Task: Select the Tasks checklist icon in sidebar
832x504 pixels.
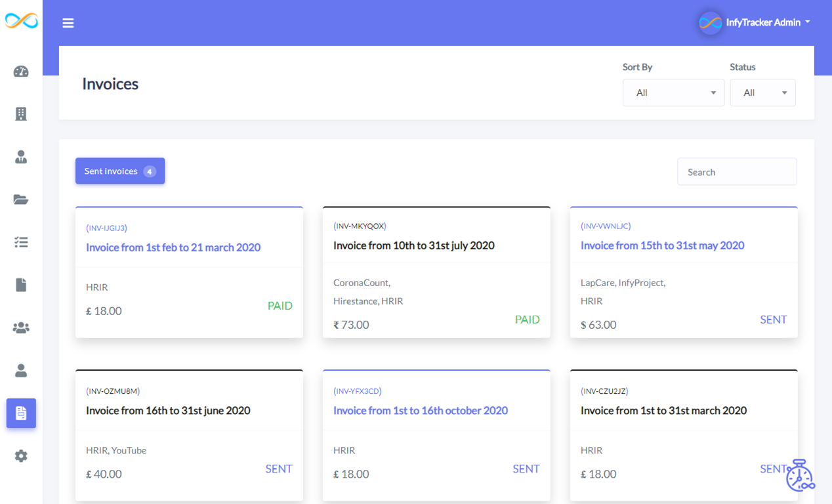Action: click(20, 242)
